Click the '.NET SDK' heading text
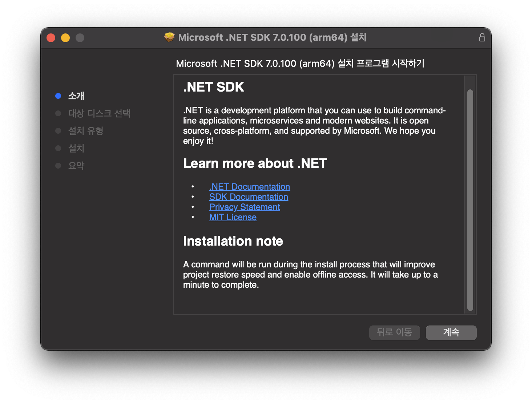Screen dimensions: 532x404 coord(214,87)
